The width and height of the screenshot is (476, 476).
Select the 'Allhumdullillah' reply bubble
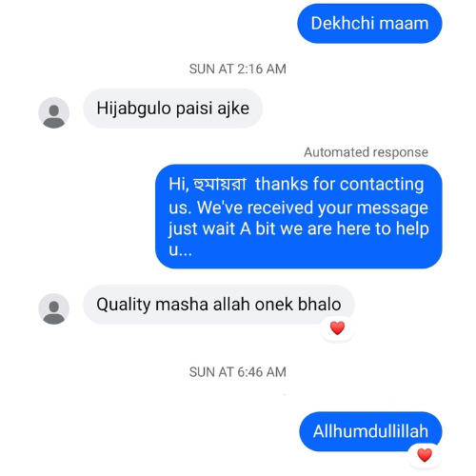coord(370,431)
